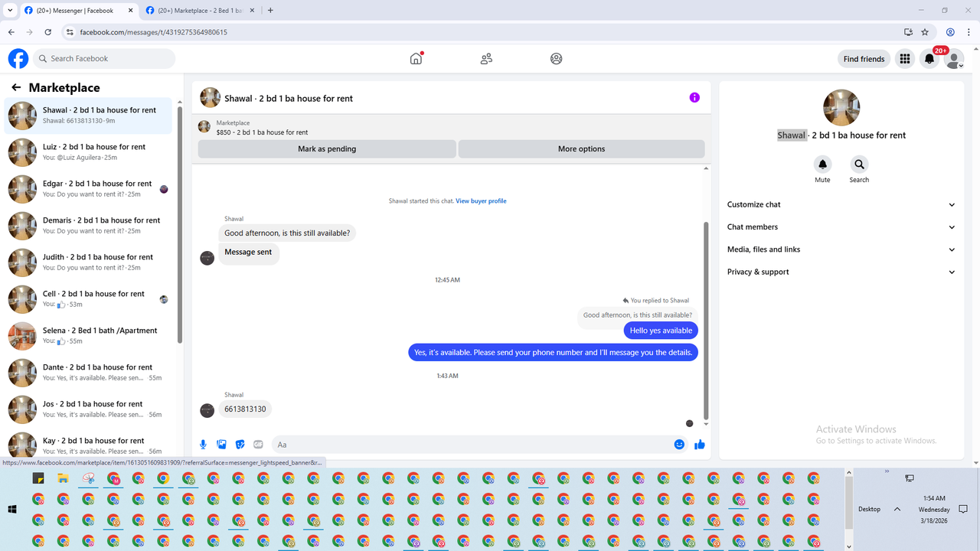Open the Chrome profile icon
Screen dimensions: 980x551
(950, 32)
